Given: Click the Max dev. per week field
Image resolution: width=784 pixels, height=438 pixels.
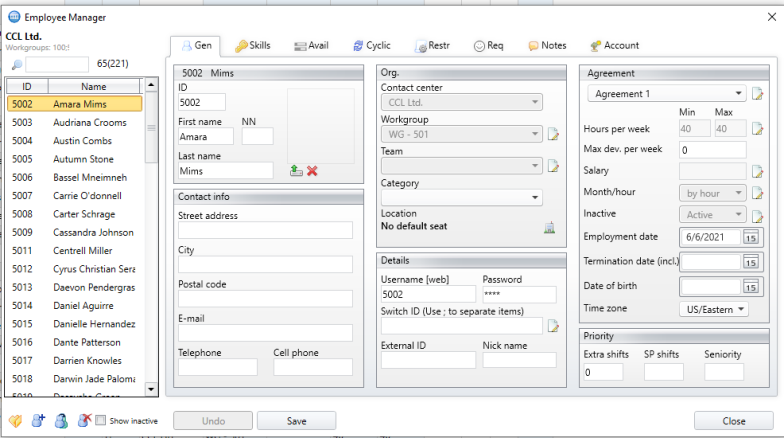Looking at the screenshot, I should pos(712,150).
